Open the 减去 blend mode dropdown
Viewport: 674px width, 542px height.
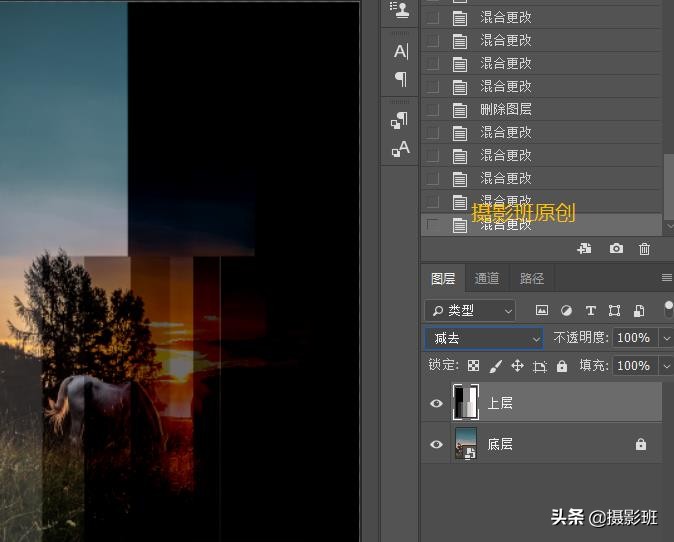(485, 338)
